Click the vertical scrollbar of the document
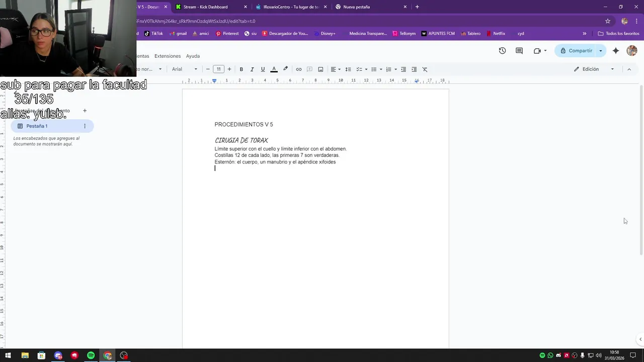The image size is (644, 362). pyautogui.click(x=641, y=171)
